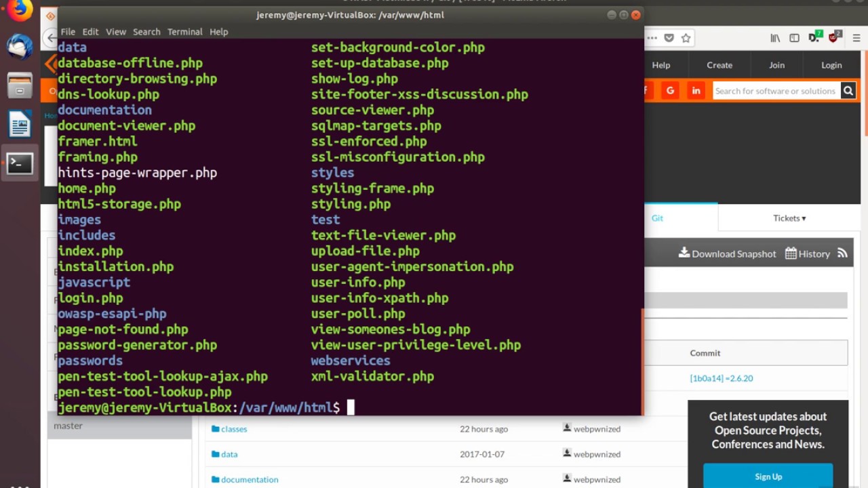Image resolution: width=868 pixels, height=488 pixels.
Task: Open the documentation folder link
Action: point(250,479)
